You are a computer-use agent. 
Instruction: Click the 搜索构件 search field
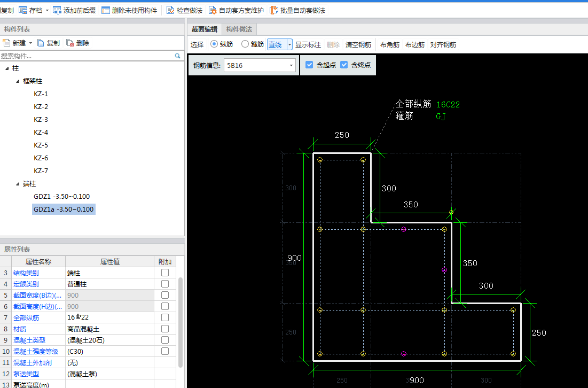[87, 56]
